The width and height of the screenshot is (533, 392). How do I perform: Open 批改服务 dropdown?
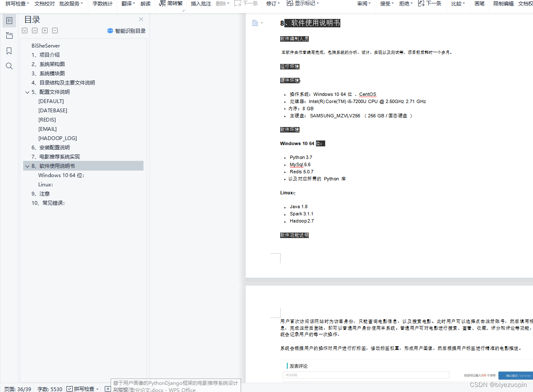point(71,3)
